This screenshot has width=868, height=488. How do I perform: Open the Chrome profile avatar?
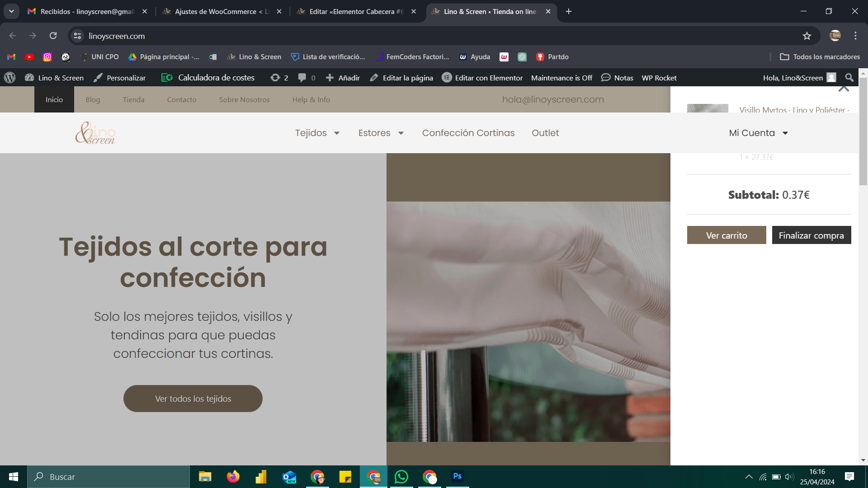tap(835, 36)
